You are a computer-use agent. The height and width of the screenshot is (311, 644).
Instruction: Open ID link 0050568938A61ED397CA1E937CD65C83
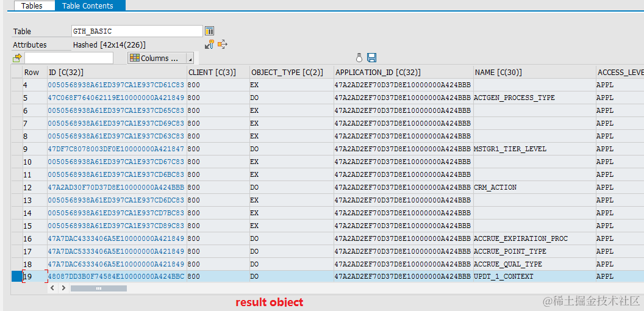(x=116, y=110)
